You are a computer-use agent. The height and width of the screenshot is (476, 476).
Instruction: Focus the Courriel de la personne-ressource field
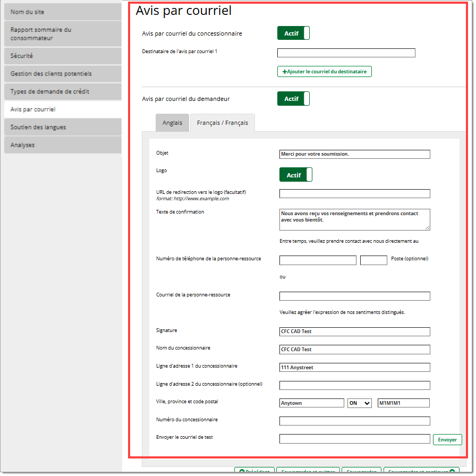tap(354, 296)
